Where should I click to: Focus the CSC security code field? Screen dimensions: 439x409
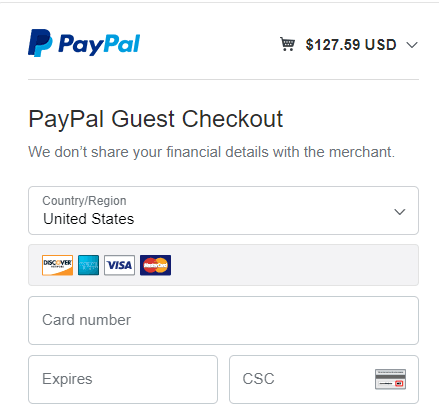tap(324, 379)
